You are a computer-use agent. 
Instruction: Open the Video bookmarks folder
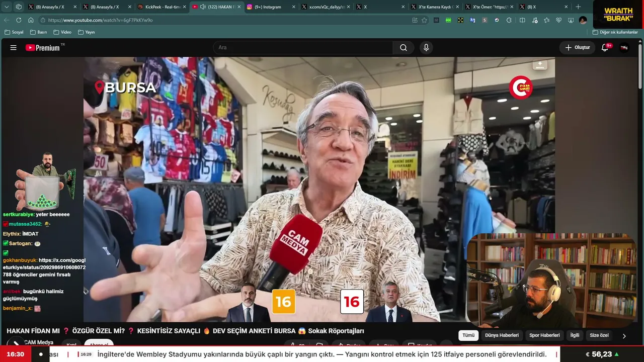62,32
